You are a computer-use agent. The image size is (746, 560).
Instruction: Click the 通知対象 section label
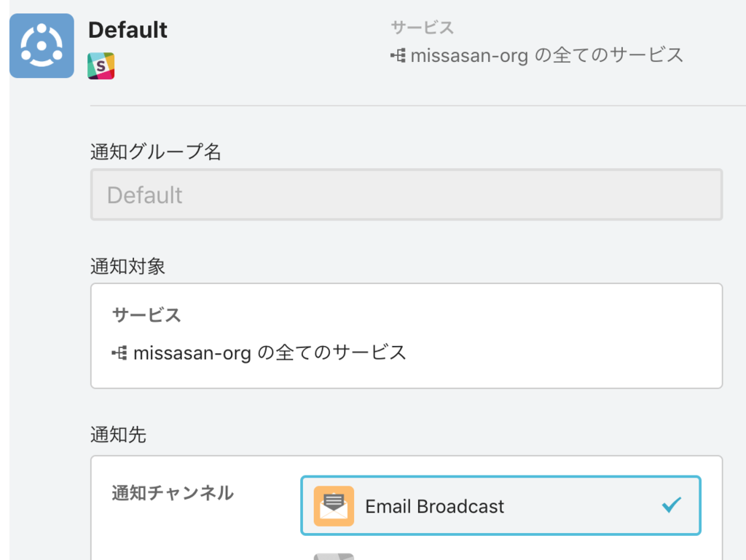click(127, 267)
